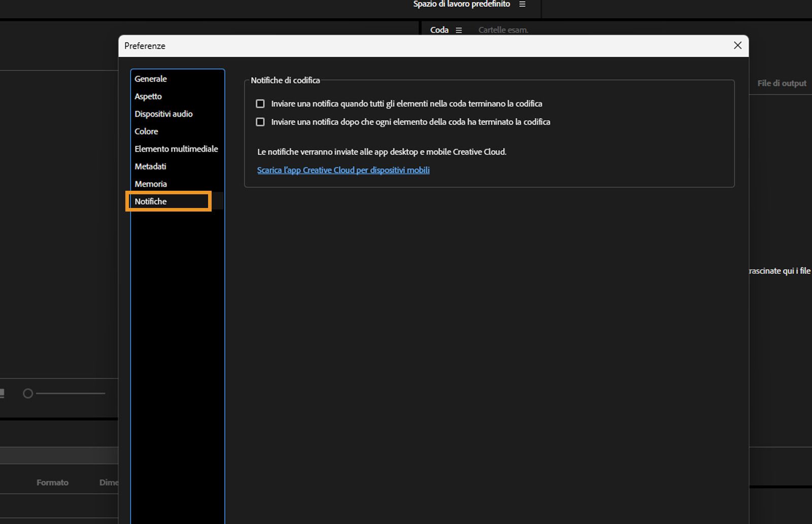Switch to the Coda tab

pyautogui.click(x=439, y=30)
